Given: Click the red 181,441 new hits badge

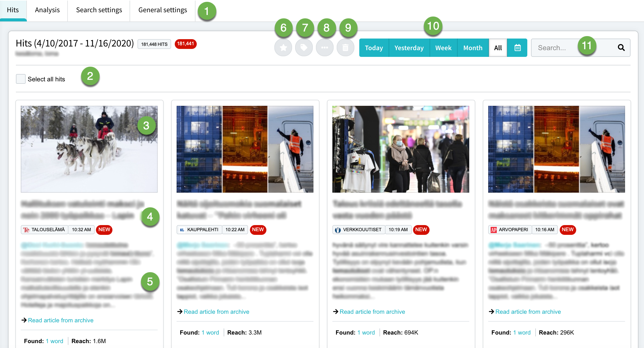Looking at the screenshot, I should point(185,44).
